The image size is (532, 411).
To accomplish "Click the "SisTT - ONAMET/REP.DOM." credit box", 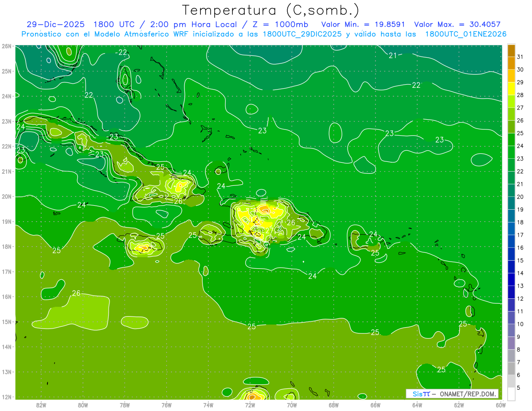I will pos(452,394).
